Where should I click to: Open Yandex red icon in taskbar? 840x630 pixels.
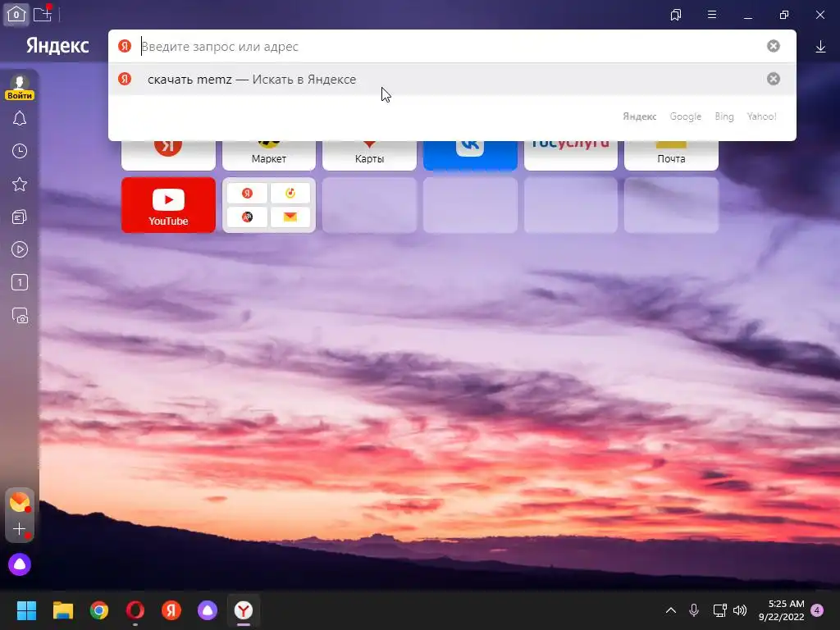[171, 610]
